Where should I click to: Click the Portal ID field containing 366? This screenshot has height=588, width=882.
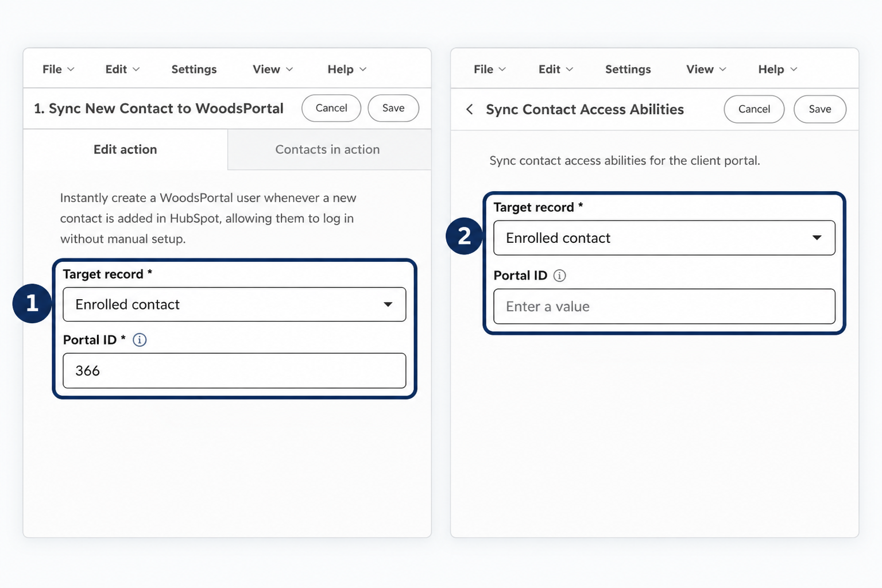tap(234, 371)
